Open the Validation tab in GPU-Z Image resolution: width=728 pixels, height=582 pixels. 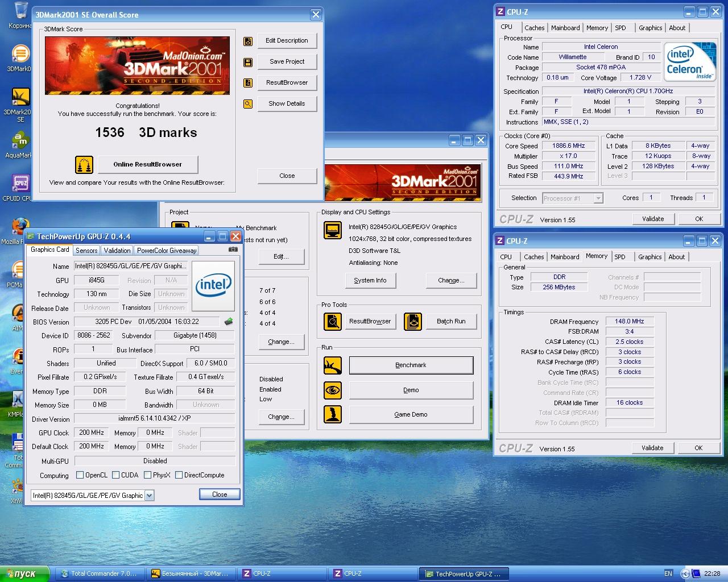coord(117,251)
